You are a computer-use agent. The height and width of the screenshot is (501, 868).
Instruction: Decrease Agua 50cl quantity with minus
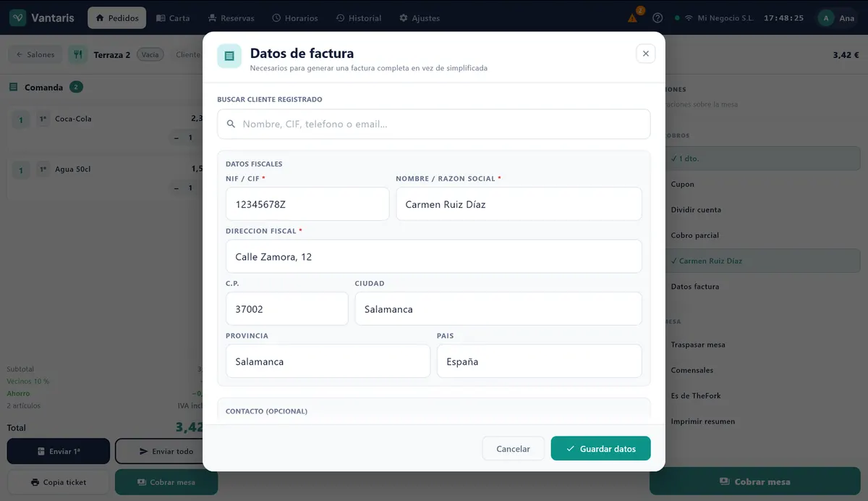point(176,188)
